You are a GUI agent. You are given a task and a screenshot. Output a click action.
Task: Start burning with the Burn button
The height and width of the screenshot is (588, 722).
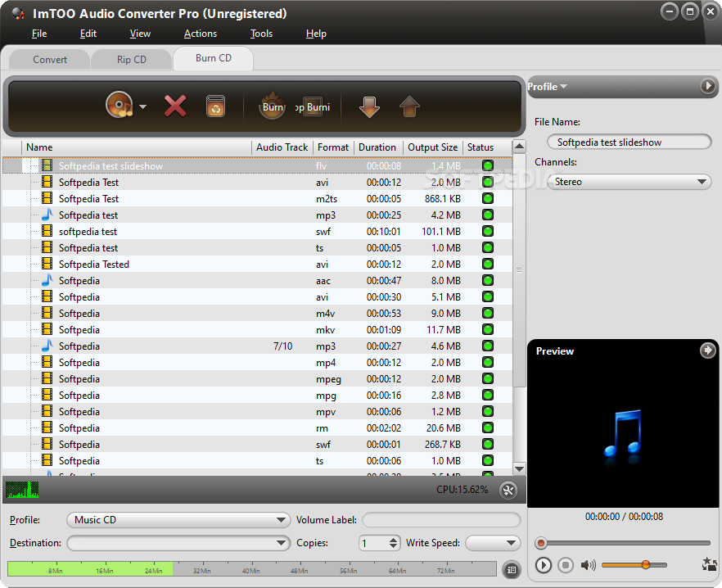273,106
